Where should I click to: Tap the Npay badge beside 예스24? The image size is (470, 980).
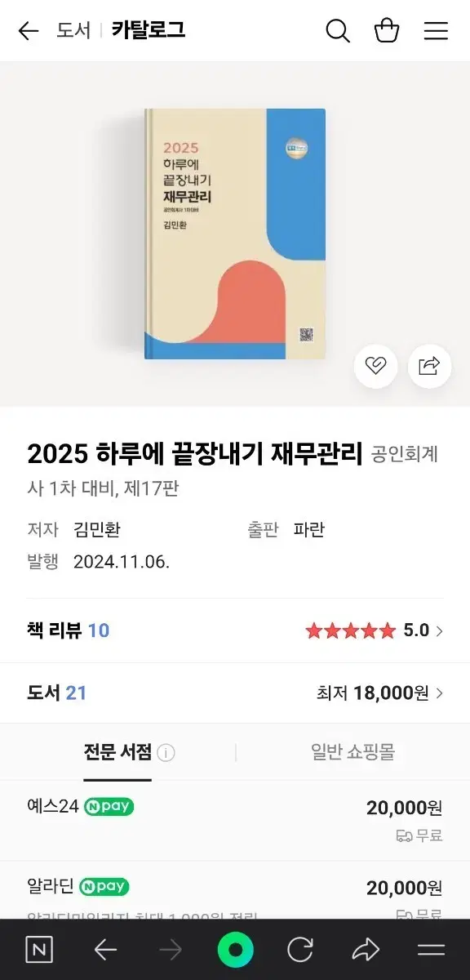click(109, 807)
